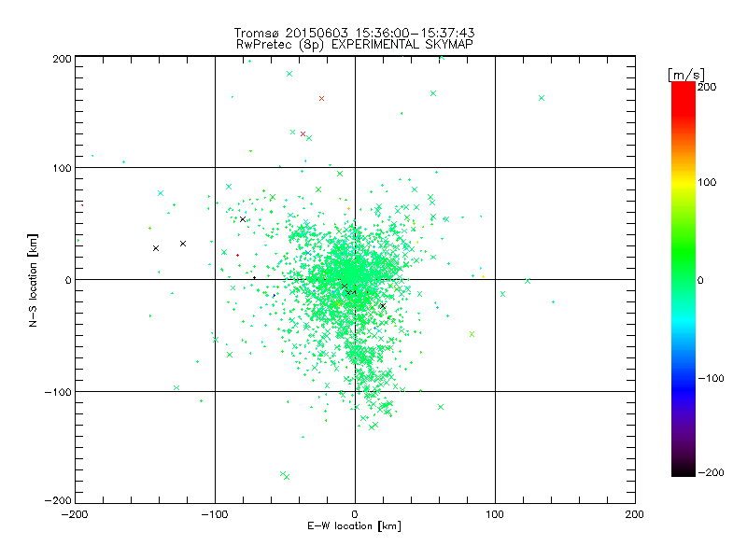Click the title "Tromsø 20150603 15:36:00-15:37:43"

point(355,33)
